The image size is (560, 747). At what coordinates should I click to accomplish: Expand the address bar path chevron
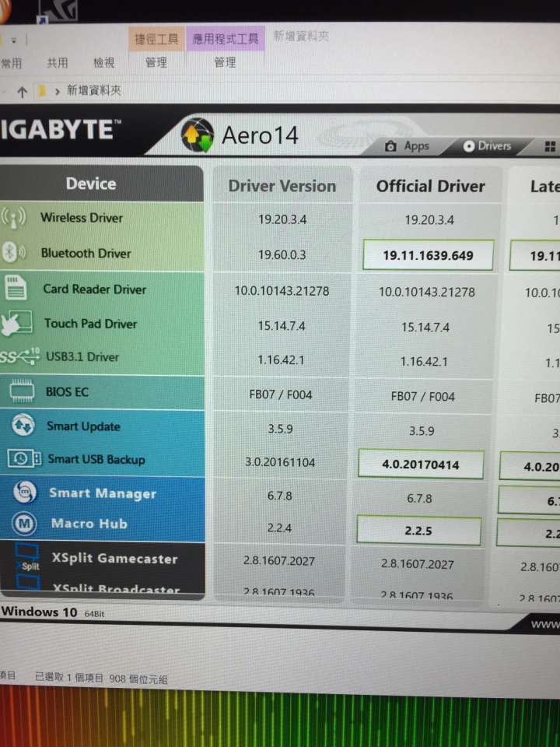tap(57, 91)
